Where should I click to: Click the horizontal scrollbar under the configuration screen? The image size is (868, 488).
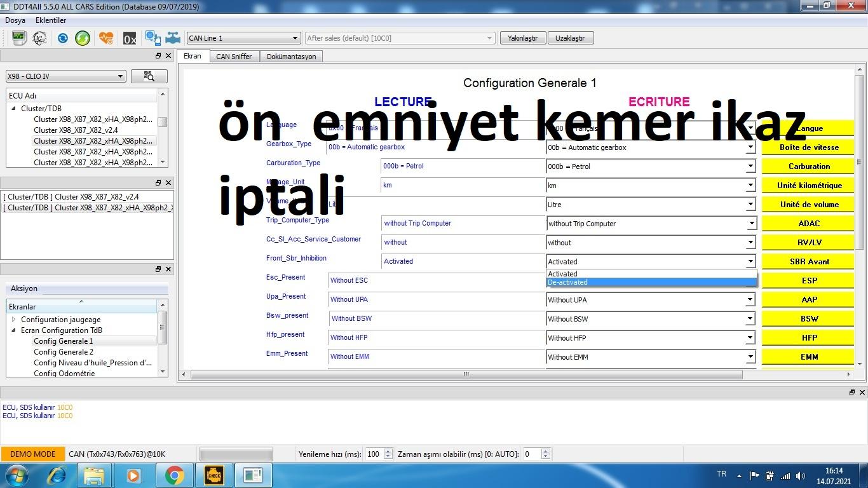click(x=466, y=375)
